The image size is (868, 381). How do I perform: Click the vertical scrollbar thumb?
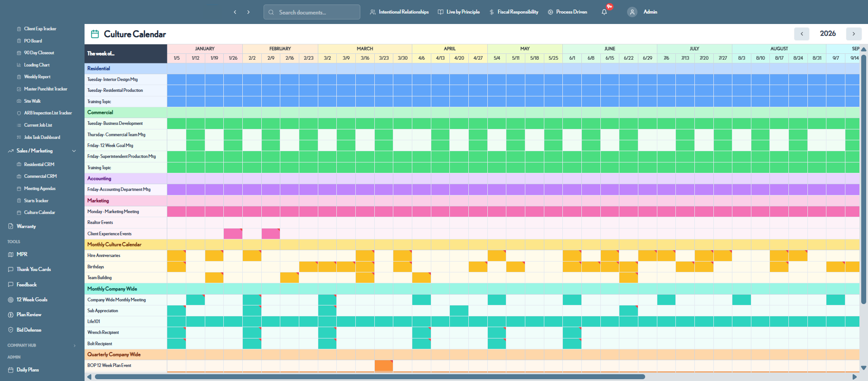(x=863, y=179)
